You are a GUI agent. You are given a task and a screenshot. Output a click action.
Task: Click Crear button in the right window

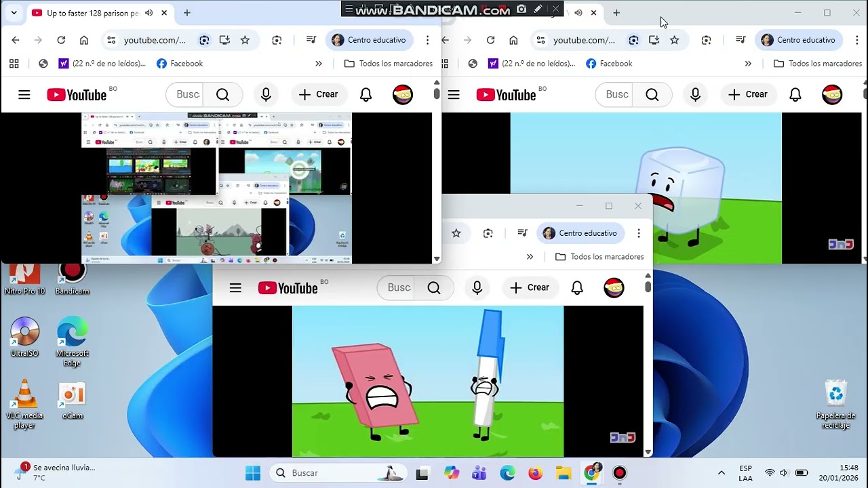coord(748,95)
